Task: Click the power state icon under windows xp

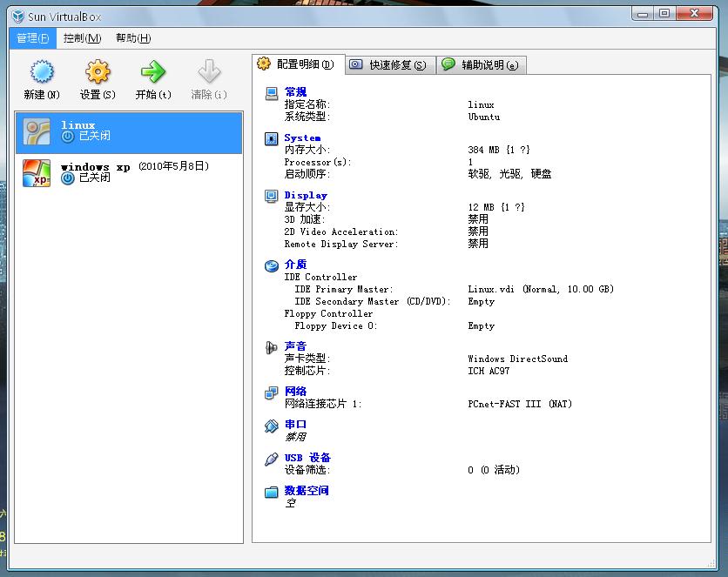Action: pyautogui.click(x=68, y=178)
